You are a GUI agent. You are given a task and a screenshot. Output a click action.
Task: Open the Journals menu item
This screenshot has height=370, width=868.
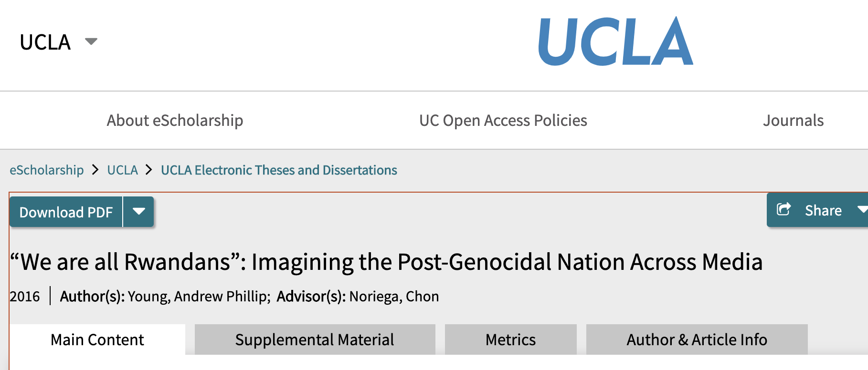pos(793,120)
